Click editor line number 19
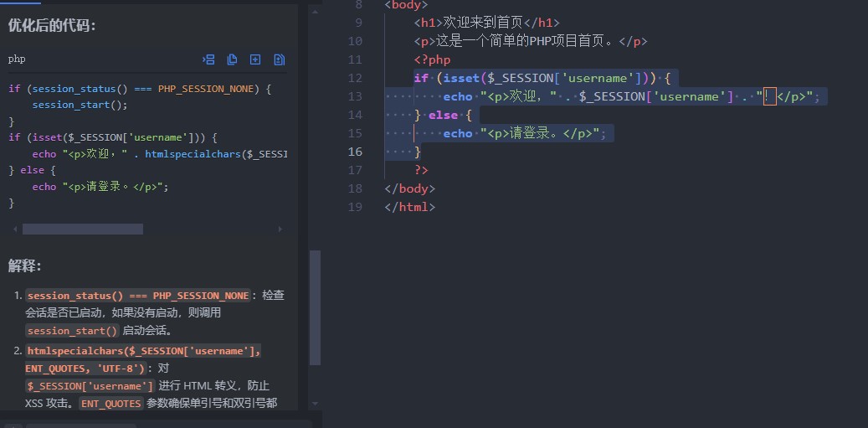This screenshot has width=868, height=428. [x=355, y=207]
